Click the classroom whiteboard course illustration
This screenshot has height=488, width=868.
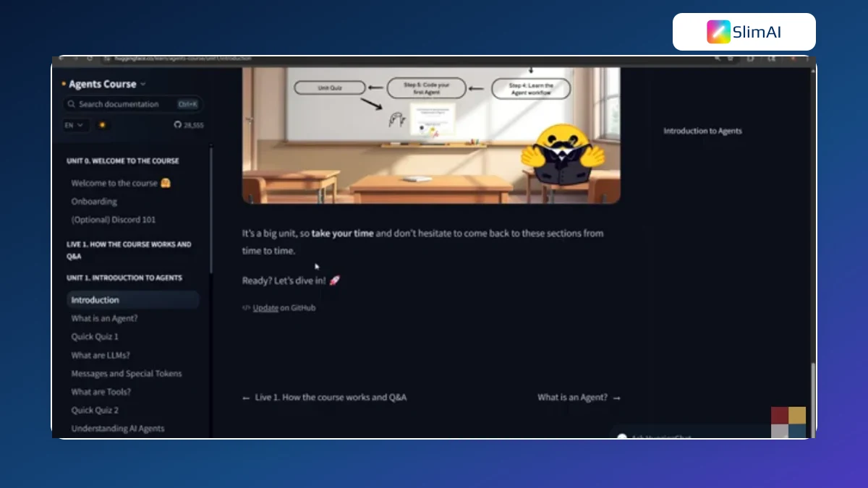431,135
